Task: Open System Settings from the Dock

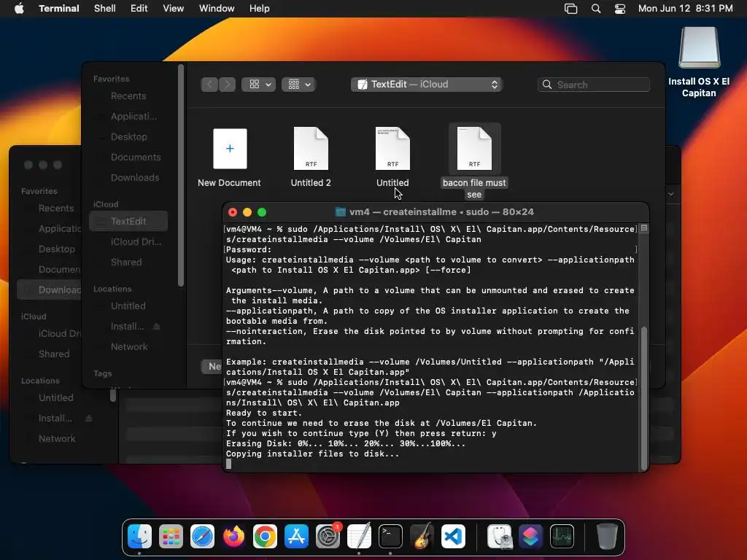Action: (328, 537)
